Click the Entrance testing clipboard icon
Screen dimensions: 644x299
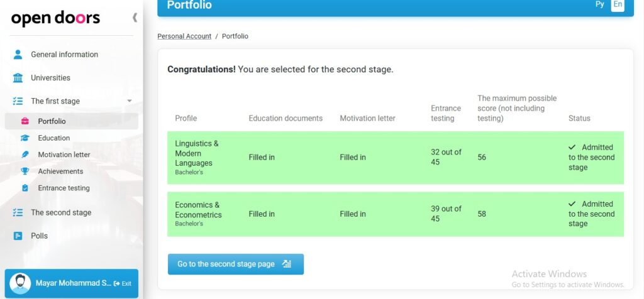25,188
